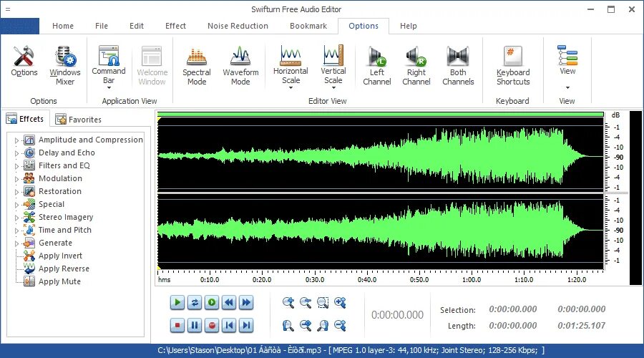Click the green overview bar above waveform
The width and height of the screenshot is (644, 358).
[x=381, y=115]
